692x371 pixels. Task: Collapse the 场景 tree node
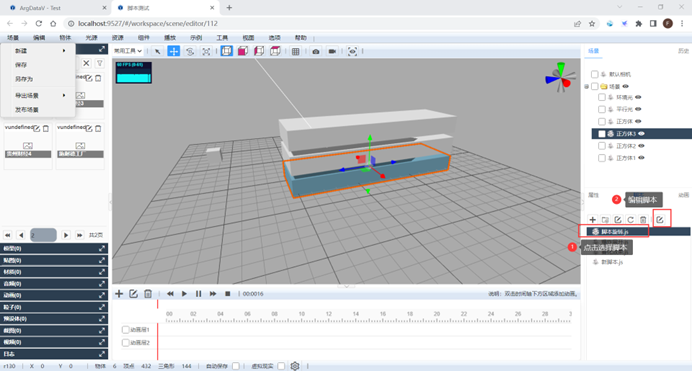pos(587,86)
